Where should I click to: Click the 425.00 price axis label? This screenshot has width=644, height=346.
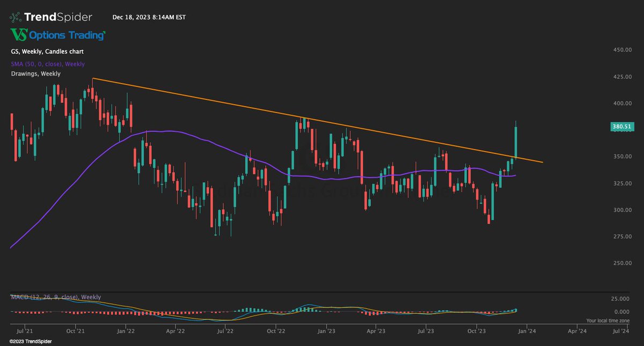[x=622, y=77]
